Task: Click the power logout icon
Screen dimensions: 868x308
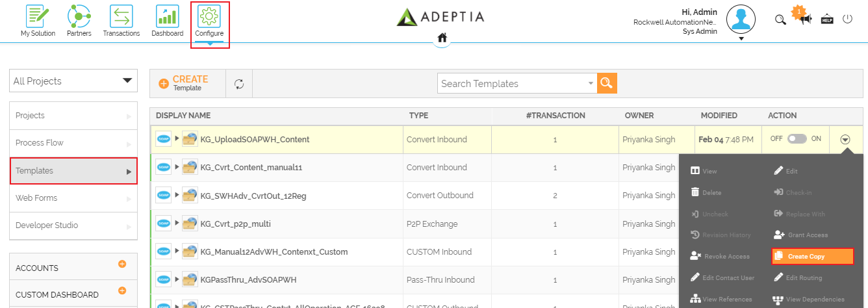Action: coord(847,19)
